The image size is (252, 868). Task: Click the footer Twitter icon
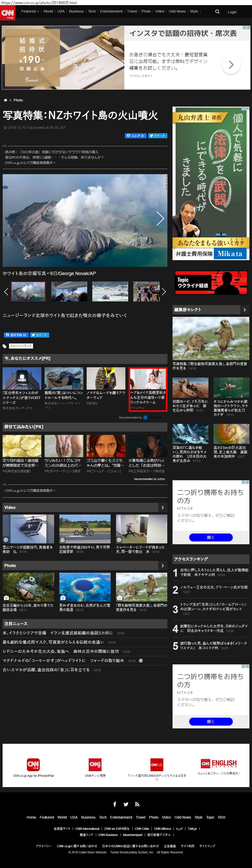point(126,804)
